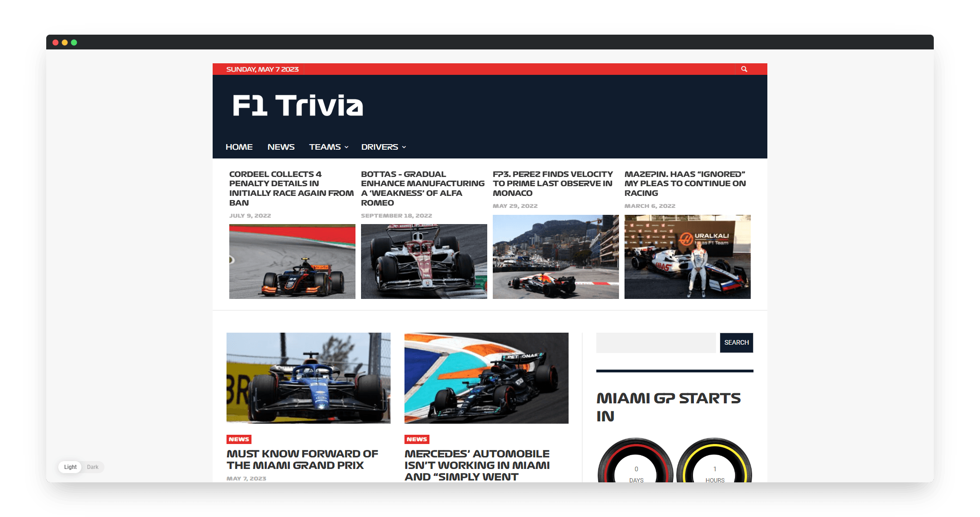The image size is (980, 517).
Task: Switch to Dark theme
Action: 93,467
